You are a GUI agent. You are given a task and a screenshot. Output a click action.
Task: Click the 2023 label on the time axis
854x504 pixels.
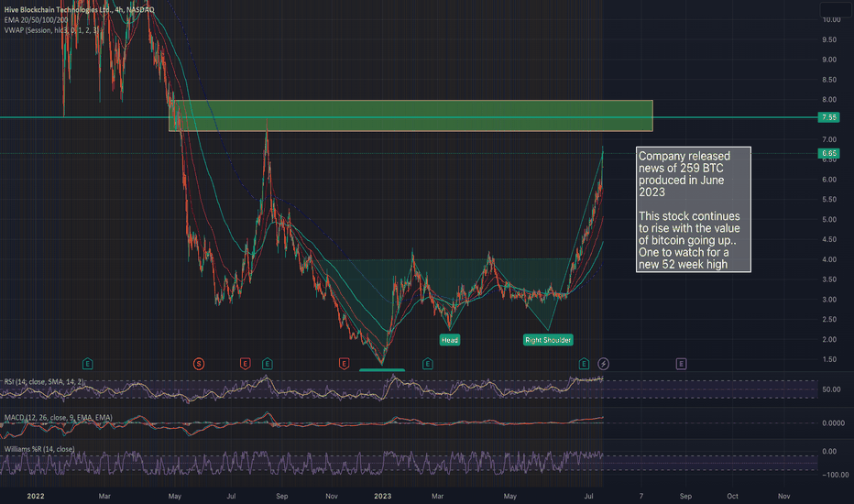382,496
